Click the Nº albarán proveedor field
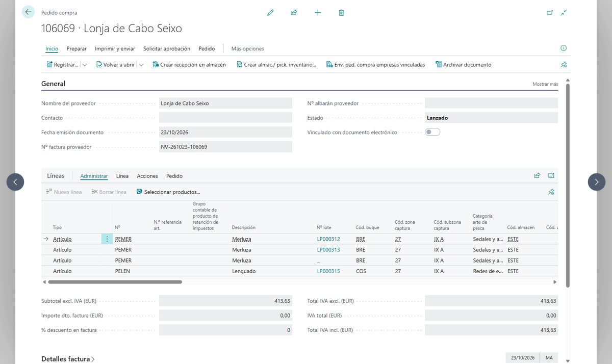 pyautogui.click(x=491, y=103)
